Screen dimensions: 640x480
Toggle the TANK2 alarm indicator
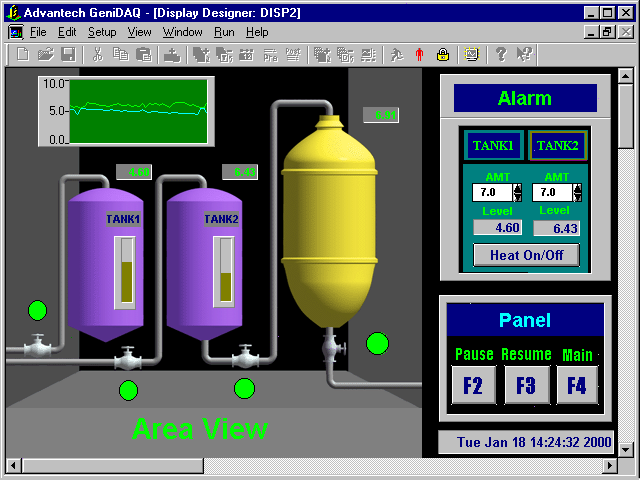pos(557,146)
